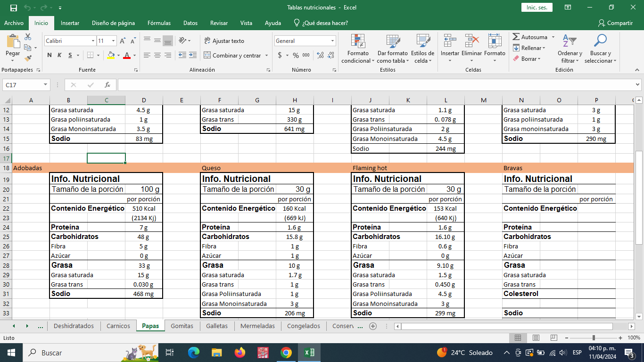Click the Undo arrow icon
This screenshot has height=362, width=644.
coord(27,8)
